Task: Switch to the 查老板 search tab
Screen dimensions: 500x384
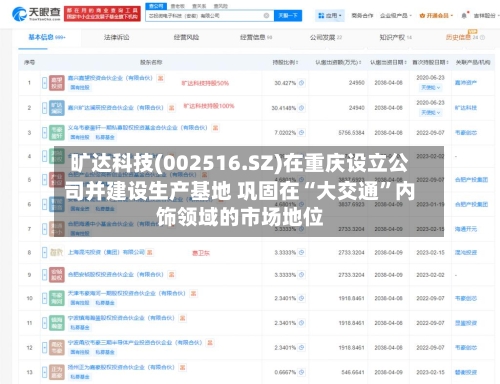Action: point(178,6)
